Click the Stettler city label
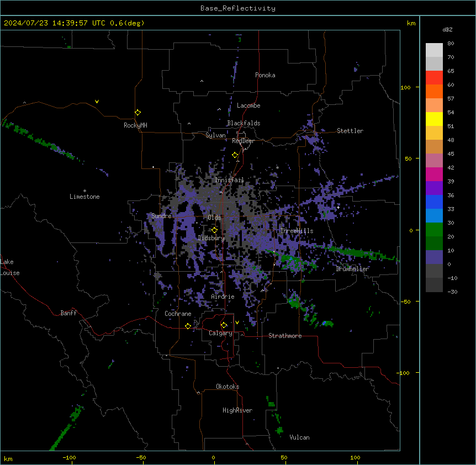This screenshot has width=476, height=465. (350, 131)
